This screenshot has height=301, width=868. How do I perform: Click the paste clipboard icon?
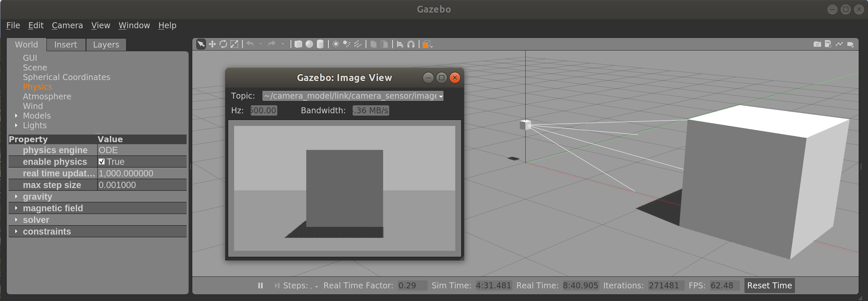coord(384,44)
